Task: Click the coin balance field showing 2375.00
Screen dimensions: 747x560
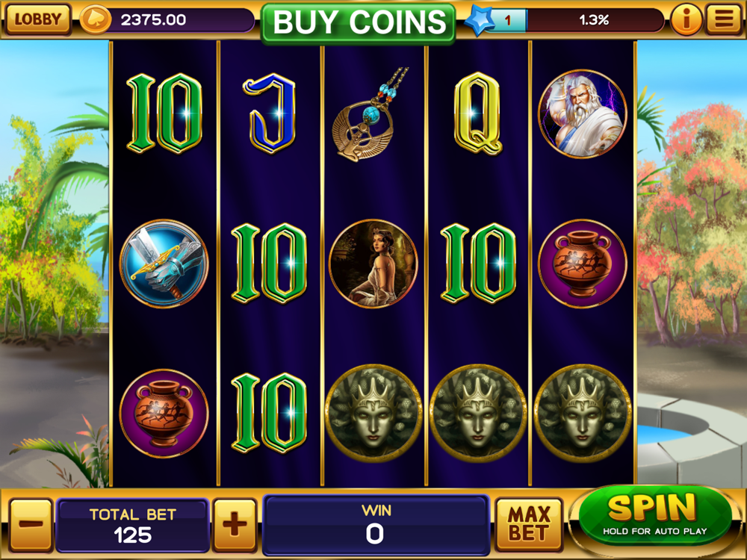Action: click(x=179, y=20)
